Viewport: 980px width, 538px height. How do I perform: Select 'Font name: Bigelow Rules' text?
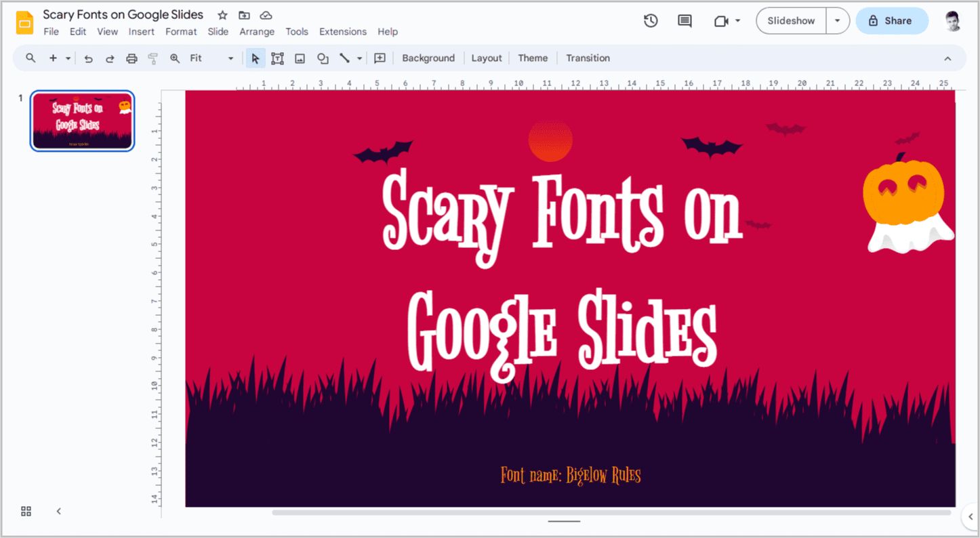coord(571,475)
